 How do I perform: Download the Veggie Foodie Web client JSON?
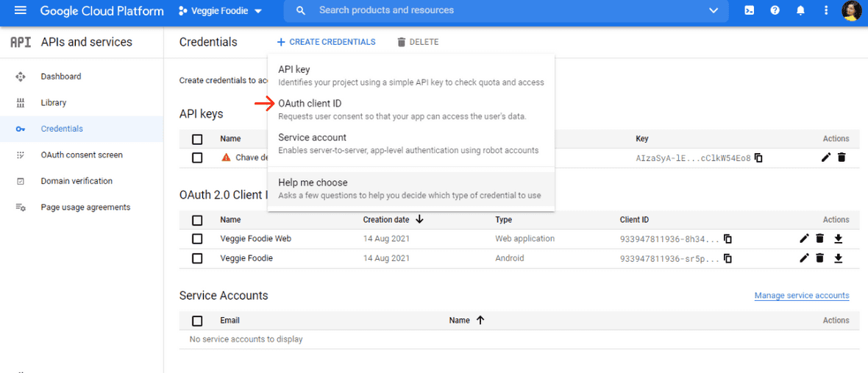[x=838, y=239]
